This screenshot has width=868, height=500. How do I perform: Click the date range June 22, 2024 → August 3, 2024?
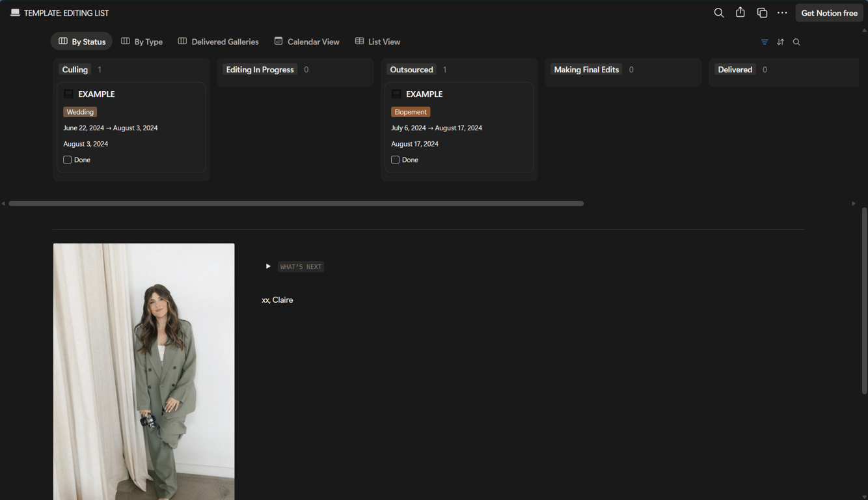pos(111,128)
